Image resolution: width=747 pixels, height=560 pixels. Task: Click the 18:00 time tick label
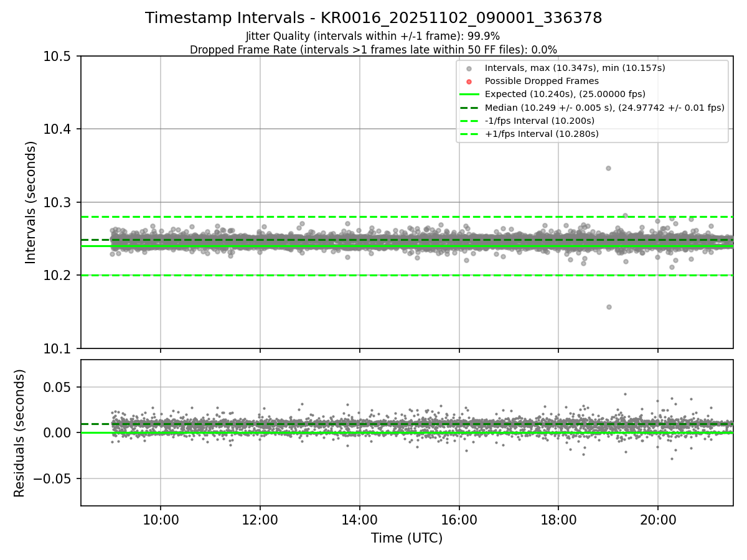pyautogui.click(x=558, y=519)
